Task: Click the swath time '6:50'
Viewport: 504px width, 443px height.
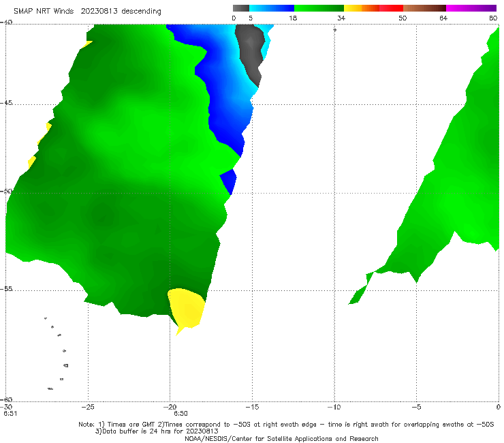Action: pyautogui.click(x=180, y=414)
